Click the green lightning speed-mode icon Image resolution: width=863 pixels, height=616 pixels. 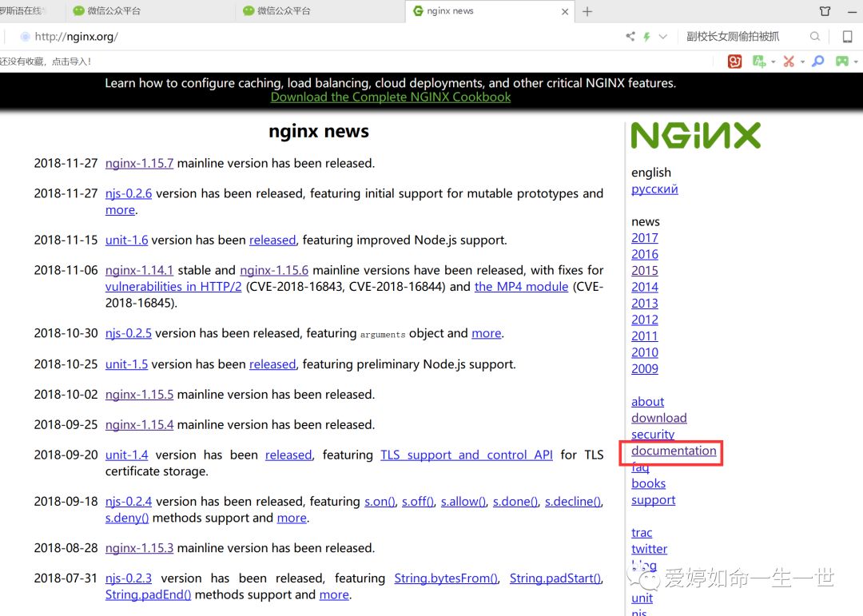[x=646, y=36]
